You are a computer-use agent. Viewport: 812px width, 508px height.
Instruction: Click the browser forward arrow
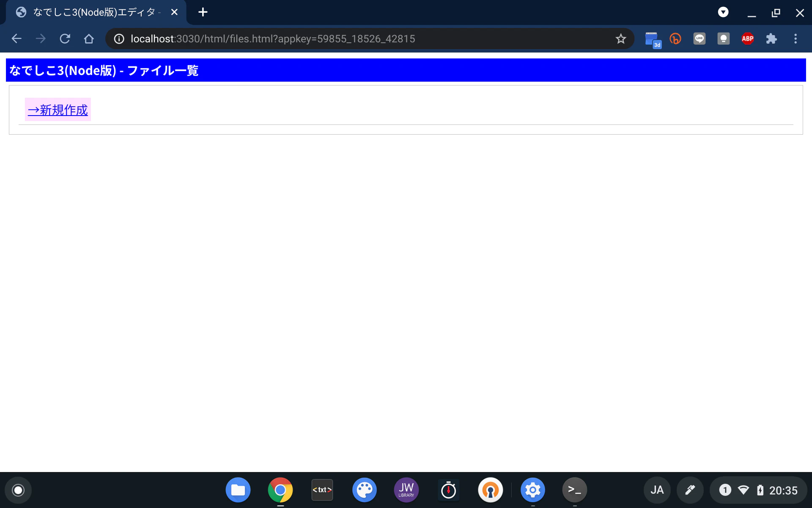pos(41,39)
